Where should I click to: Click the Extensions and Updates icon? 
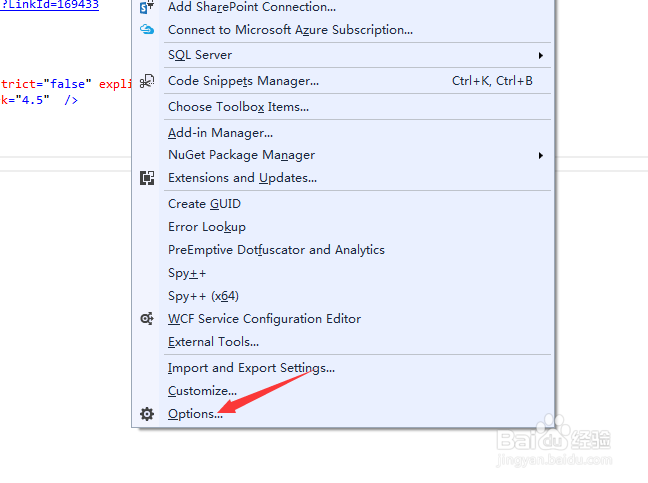(x=147, y=178)
